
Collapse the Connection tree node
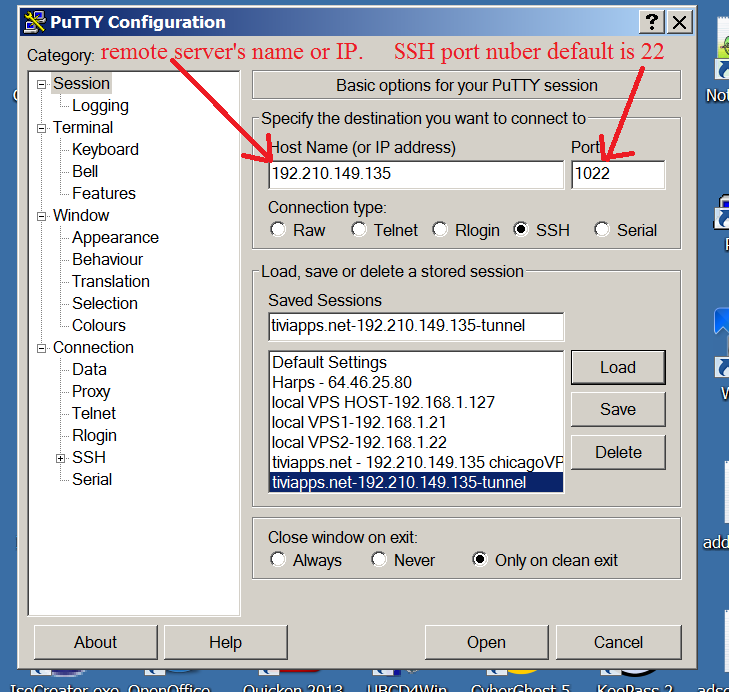click(x=41, y=349)
